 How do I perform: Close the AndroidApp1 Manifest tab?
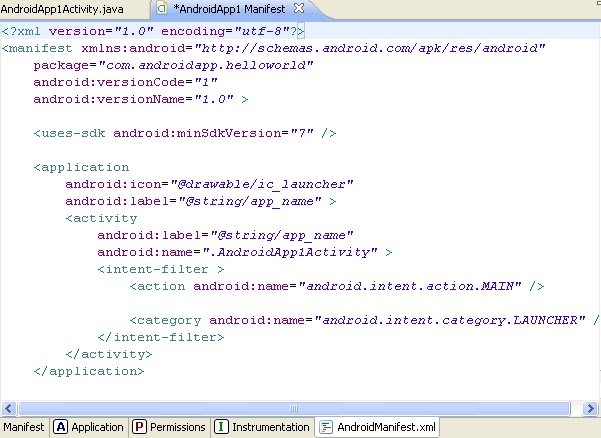299,8
